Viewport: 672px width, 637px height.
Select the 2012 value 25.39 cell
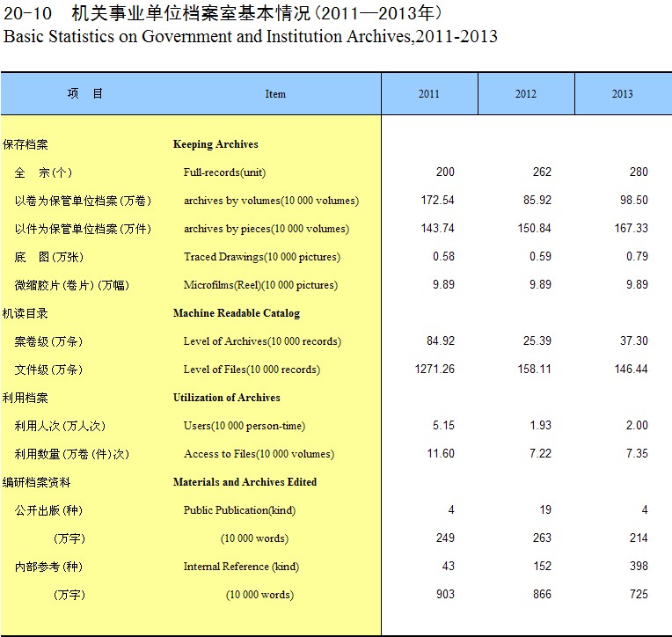pos(537,341)
